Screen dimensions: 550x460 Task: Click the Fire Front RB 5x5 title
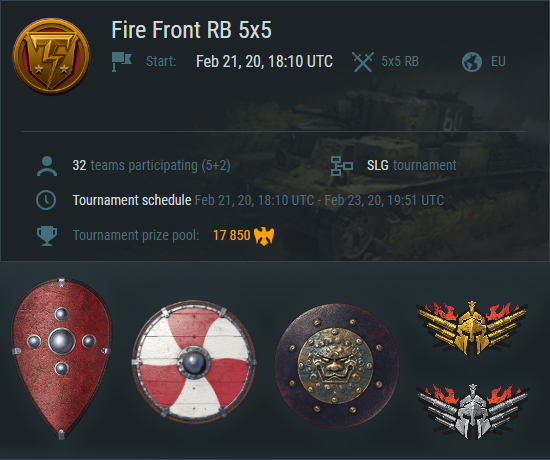(192, 30)
